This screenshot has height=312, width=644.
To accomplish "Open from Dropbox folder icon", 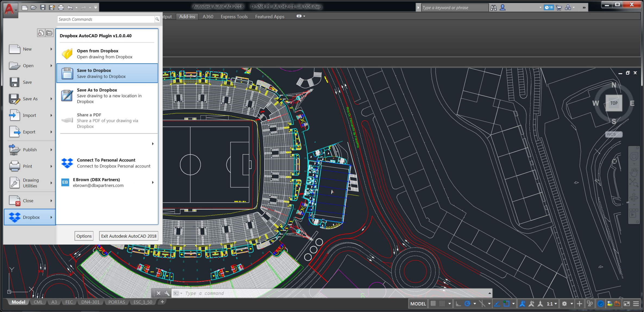I will tap(67, 54).
